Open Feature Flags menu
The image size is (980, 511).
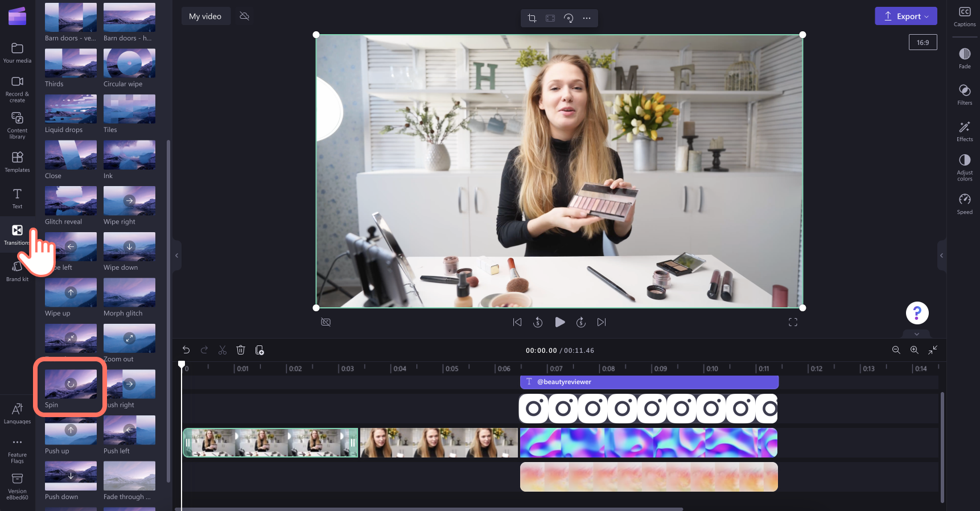pos(17,450)
